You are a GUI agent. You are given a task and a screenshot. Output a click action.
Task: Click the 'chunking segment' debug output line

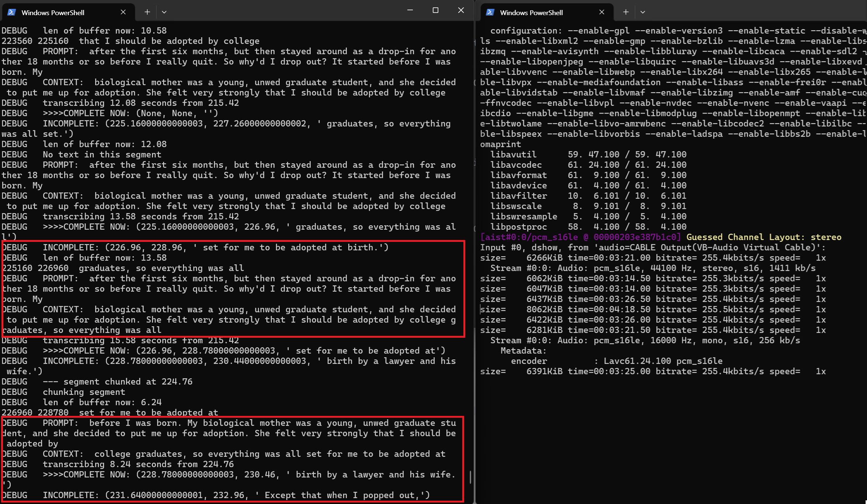pos(84,392)
